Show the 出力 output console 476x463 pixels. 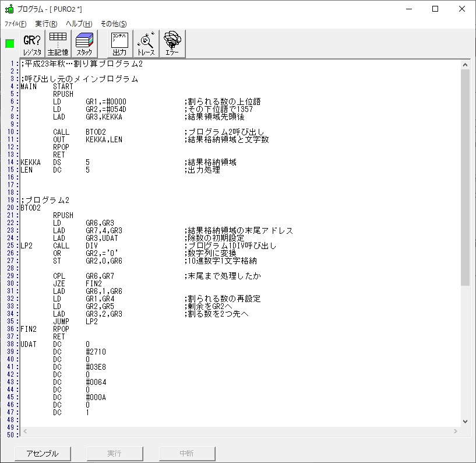coord(120,44)
